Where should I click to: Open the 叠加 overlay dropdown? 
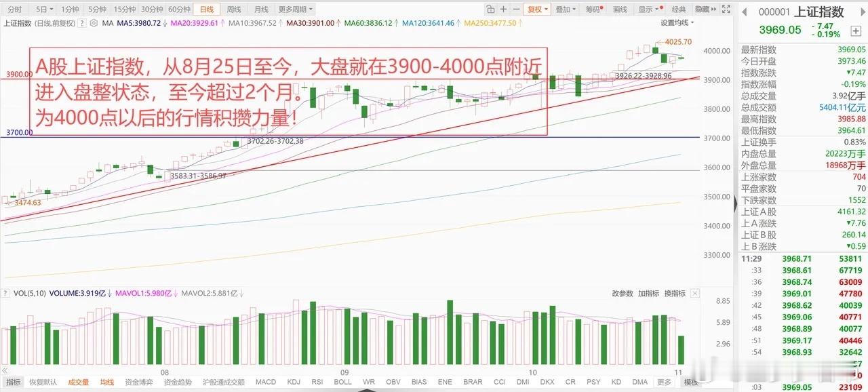click(561, 8)
